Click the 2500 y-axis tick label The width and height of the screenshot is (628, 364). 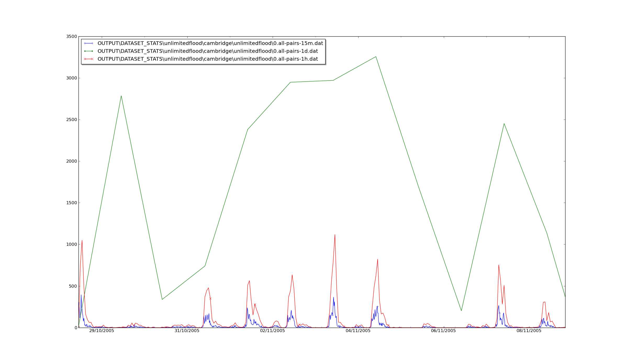click(x=71, y=120)
